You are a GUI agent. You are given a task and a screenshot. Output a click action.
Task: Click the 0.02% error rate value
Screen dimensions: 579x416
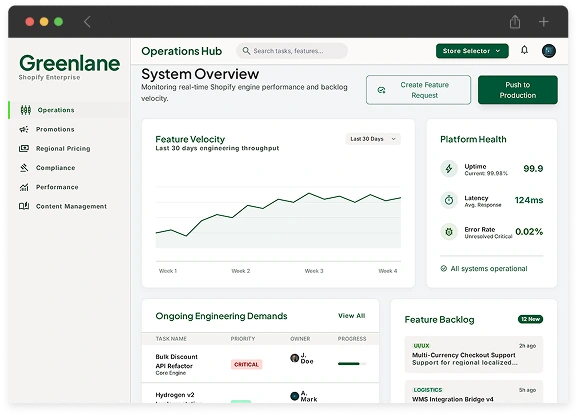[x=529, y=232]
